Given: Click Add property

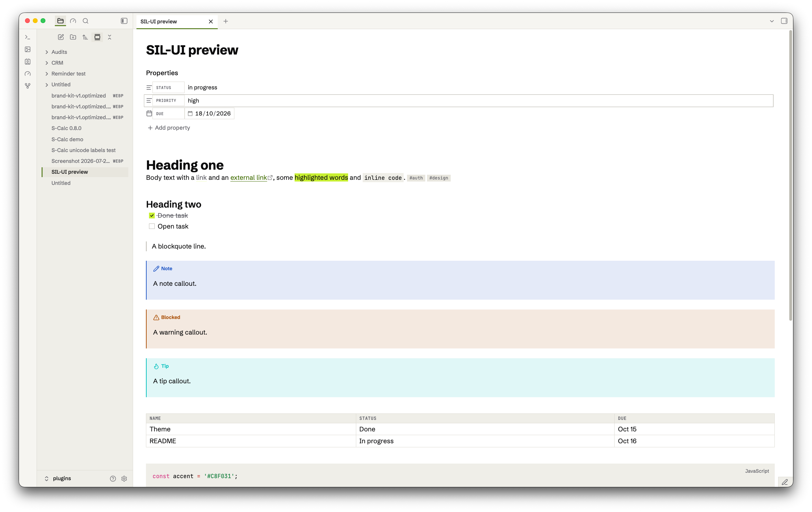Looking at the screenshot, I should pos(169,128).
